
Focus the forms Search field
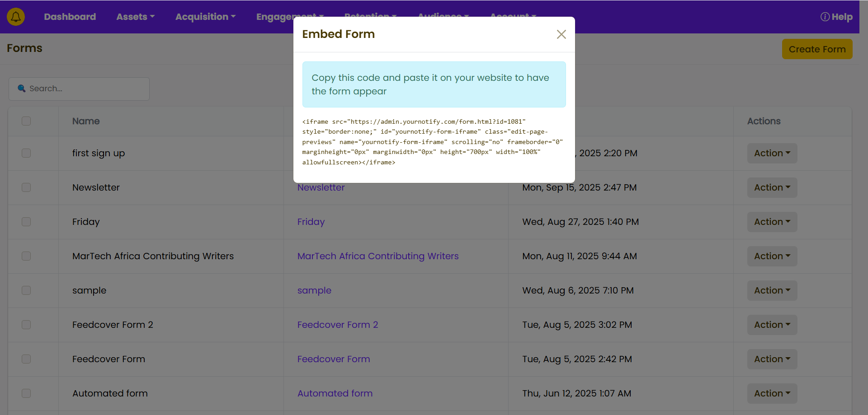coord(86,89)
